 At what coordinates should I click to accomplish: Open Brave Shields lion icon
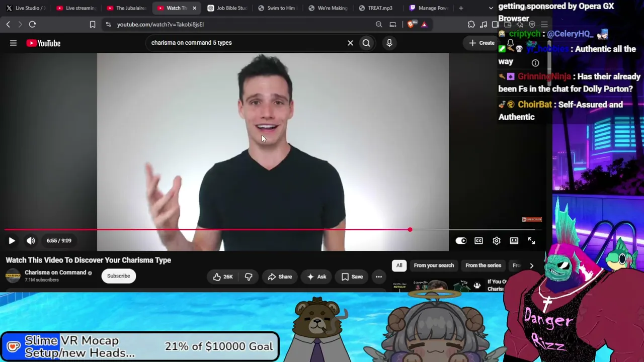click(x=411, y=24)
